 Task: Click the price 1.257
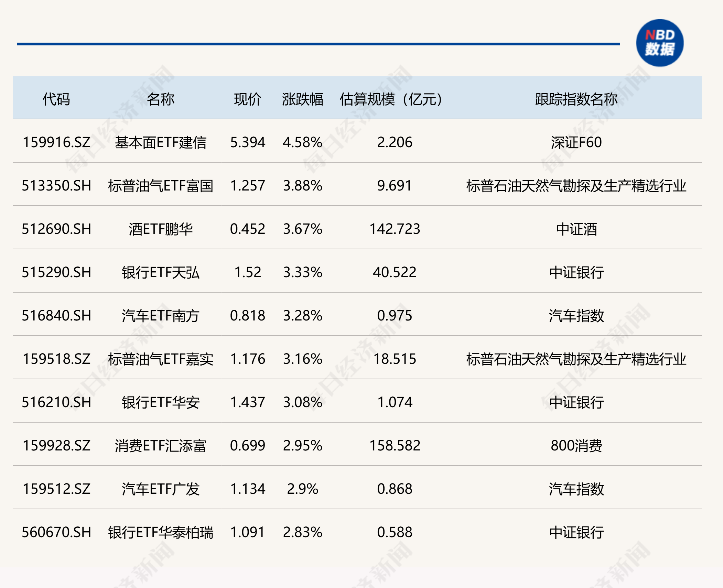coord(248,186)
